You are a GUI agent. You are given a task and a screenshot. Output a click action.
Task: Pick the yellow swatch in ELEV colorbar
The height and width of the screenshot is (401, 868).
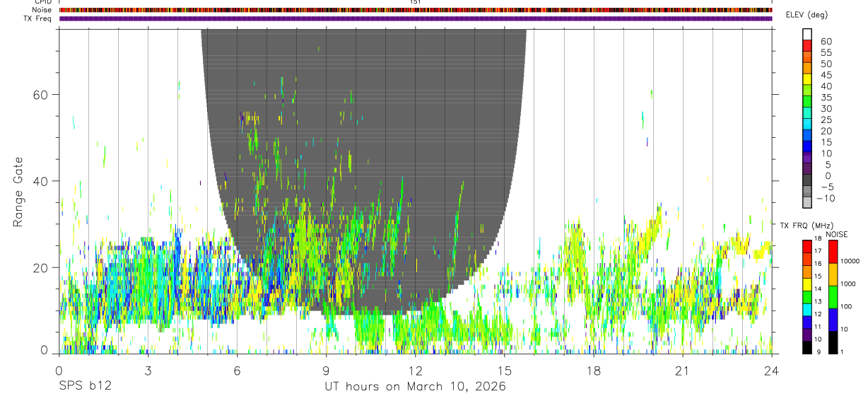[x=807, y=78]
